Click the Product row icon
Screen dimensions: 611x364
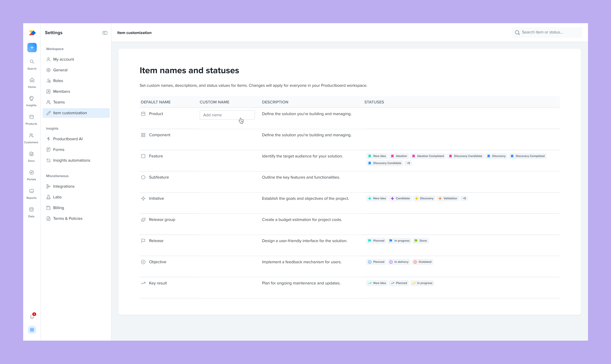pyautogui.click(x=143, y=114)
